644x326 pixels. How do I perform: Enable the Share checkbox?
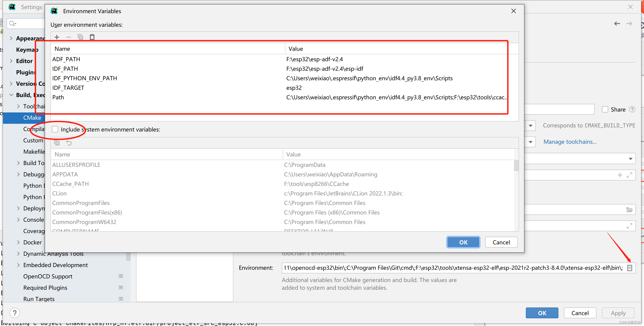point(605,109)
